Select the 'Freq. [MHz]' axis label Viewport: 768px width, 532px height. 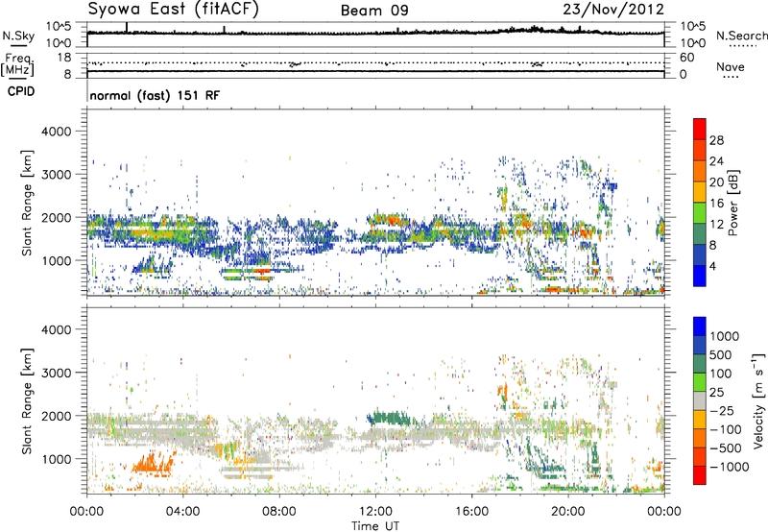[17, 65]
